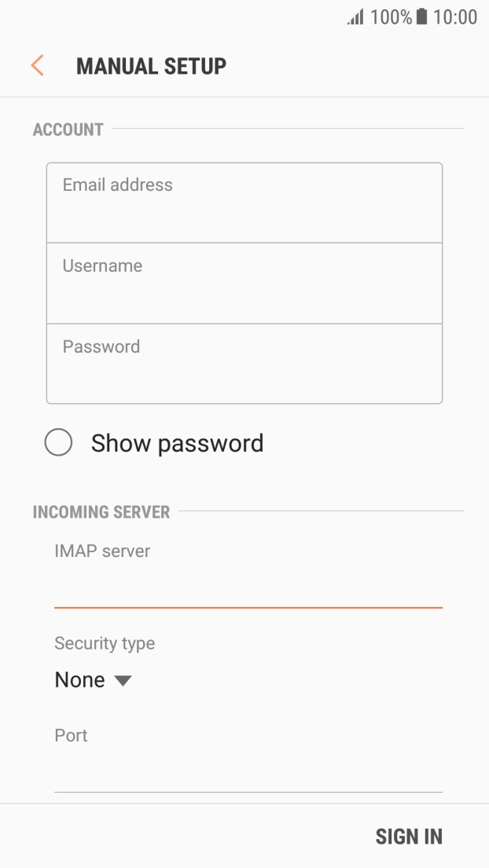
Task: Tap the MANUAL SETUP header
Action: coord(150,65)
